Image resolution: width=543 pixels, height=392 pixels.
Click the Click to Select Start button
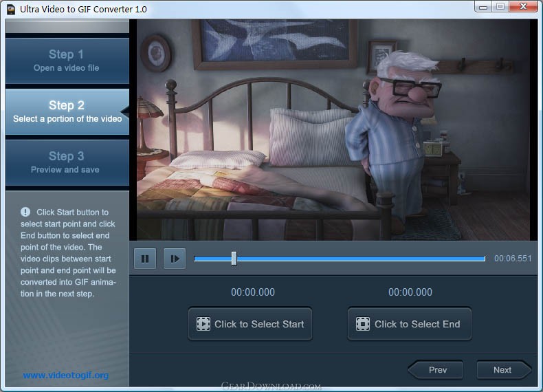tap(250, 324)
